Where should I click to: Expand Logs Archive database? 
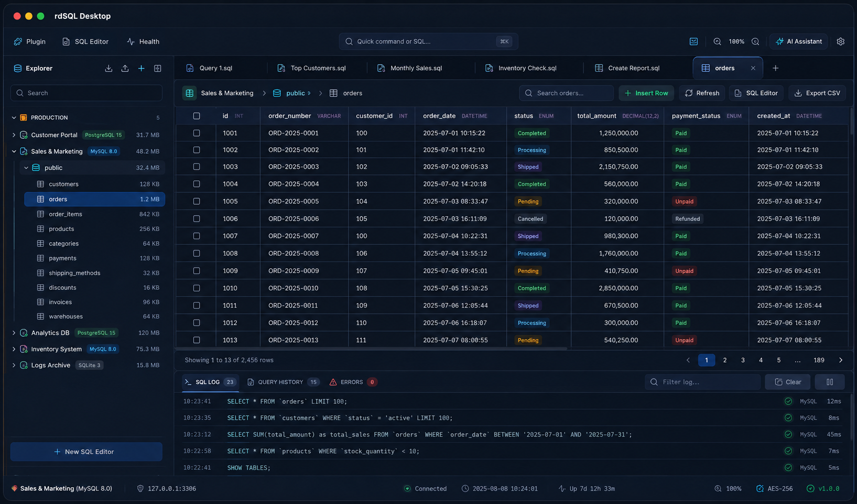14,365
